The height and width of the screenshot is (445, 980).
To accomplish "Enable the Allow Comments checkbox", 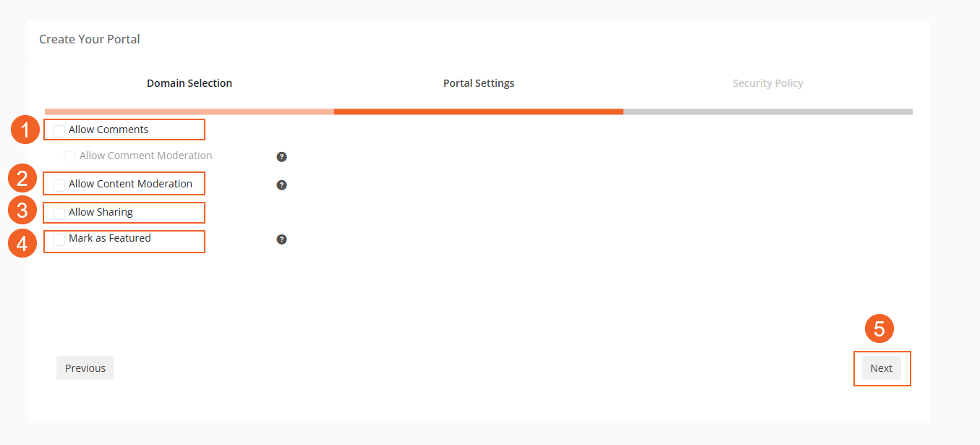I will click(58, 129).
